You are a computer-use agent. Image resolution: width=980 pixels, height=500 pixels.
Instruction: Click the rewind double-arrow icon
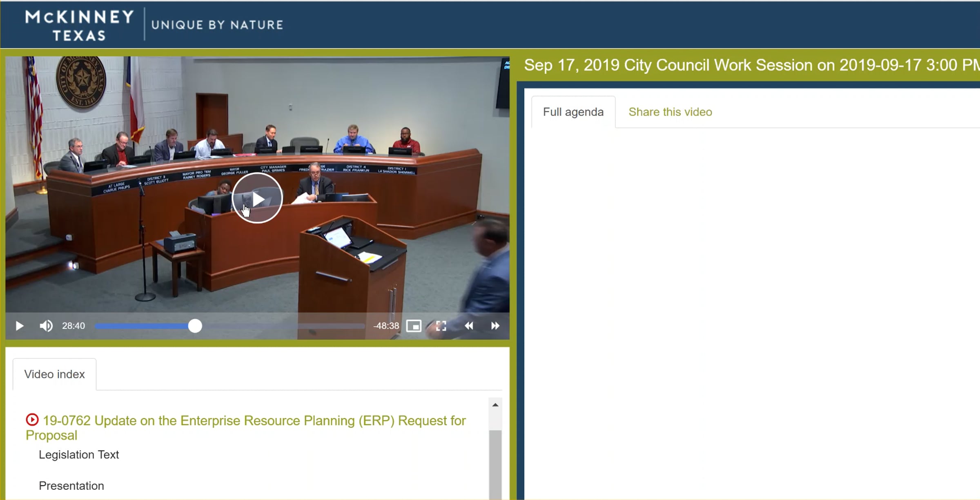pyautogui.click(x=469, y=326)
